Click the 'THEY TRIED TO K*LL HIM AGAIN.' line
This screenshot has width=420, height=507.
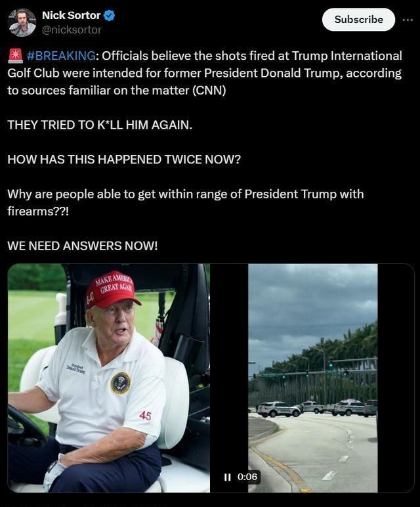click(x=100, y=125)
